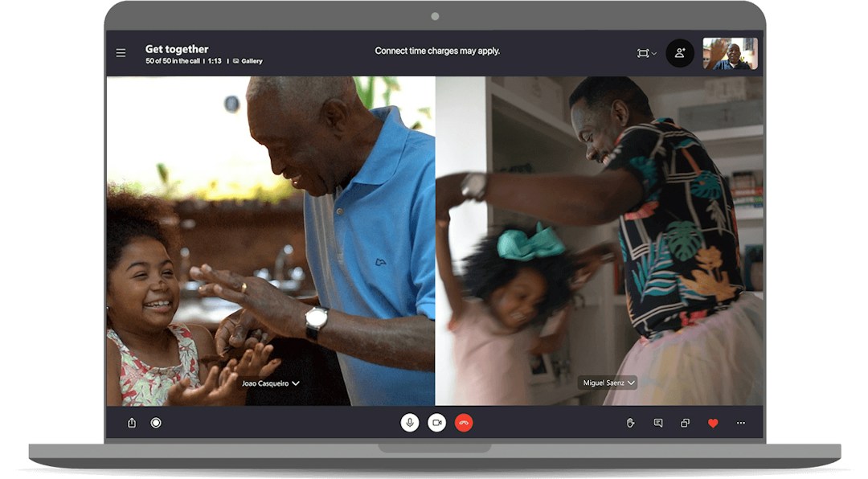Open the share screen icon
The width and height of the screenshot is (868, 479).
click(x=132, y=423)
